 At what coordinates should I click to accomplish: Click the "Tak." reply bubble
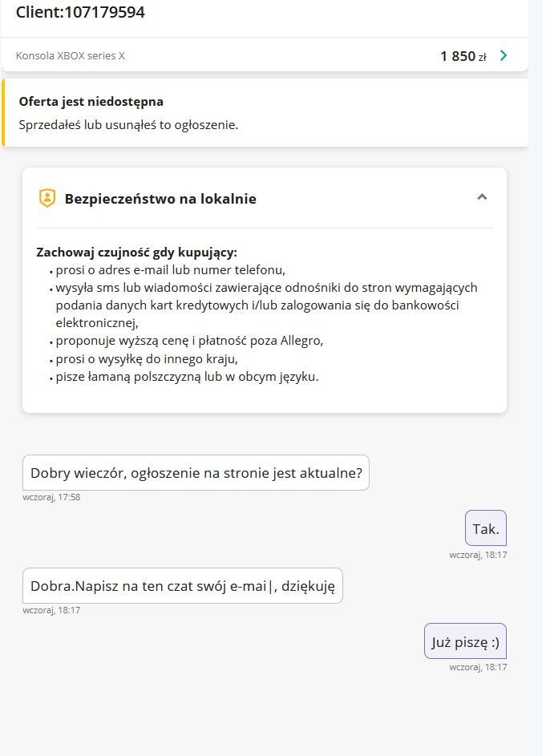click(x=486, y=528)
